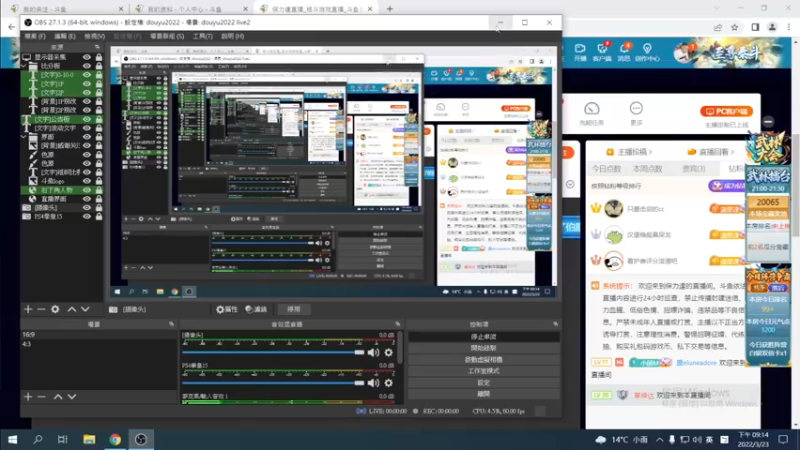
Task: Open the 檔案(F) menu in OBS
Action: 35,36
